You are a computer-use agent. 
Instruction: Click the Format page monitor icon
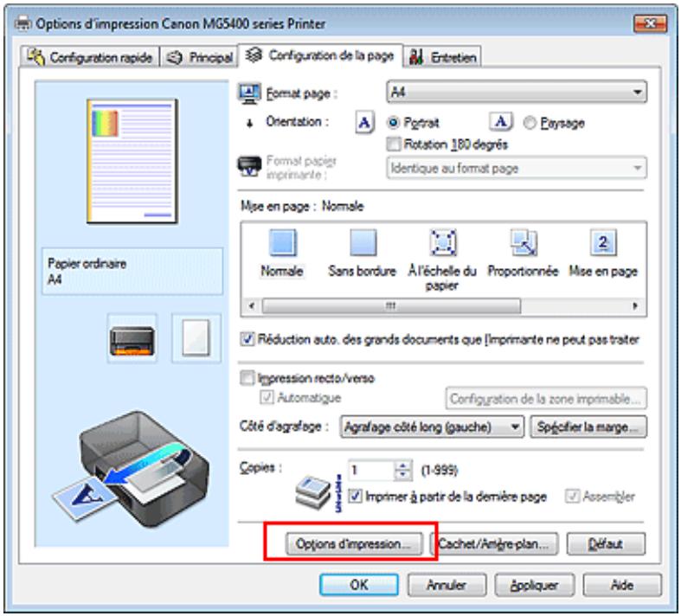[x=249, y=93]
